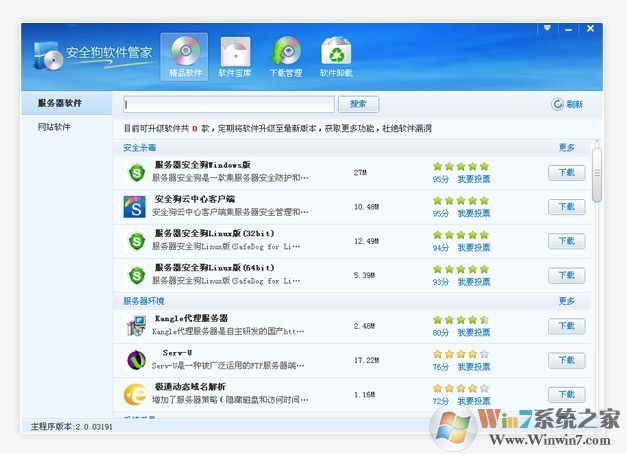Click the software list scrollbar thumb
Viewport: 627px width, 454px height.
click(597, 175)
